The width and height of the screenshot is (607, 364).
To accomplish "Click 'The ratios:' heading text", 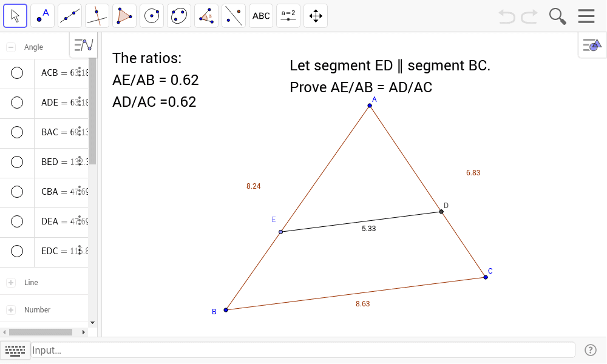I will click(147, 58).
